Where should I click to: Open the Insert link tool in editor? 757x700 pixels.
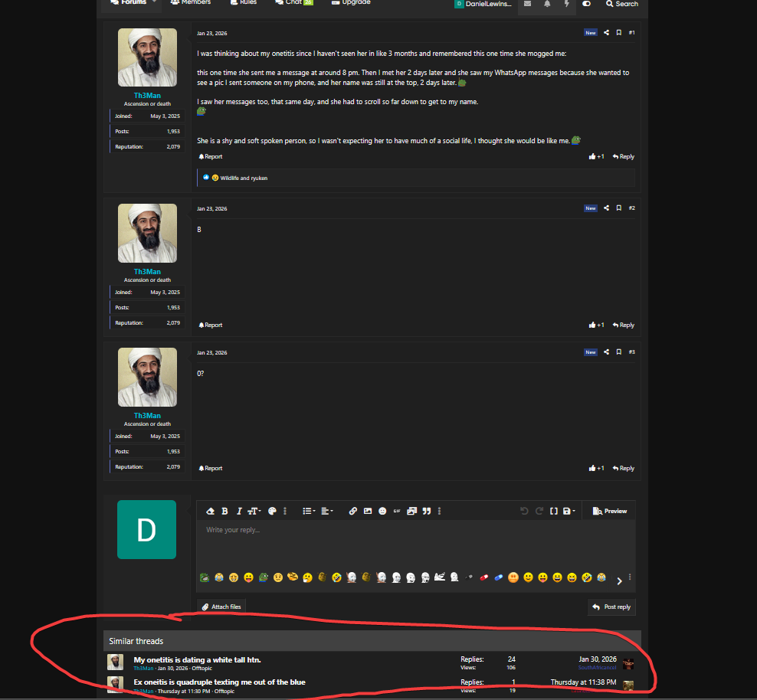(x=352, y=511)
